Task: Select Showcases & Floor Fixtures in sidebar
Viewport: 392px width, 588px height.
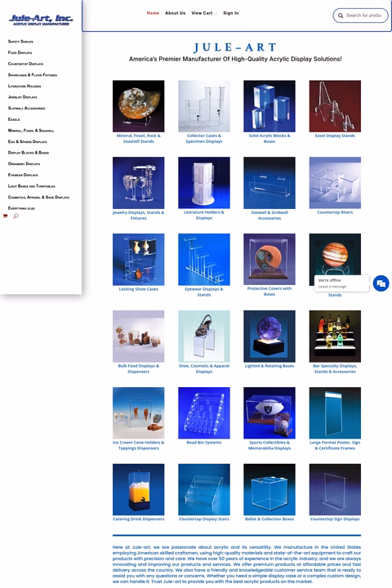Action: 33,75
